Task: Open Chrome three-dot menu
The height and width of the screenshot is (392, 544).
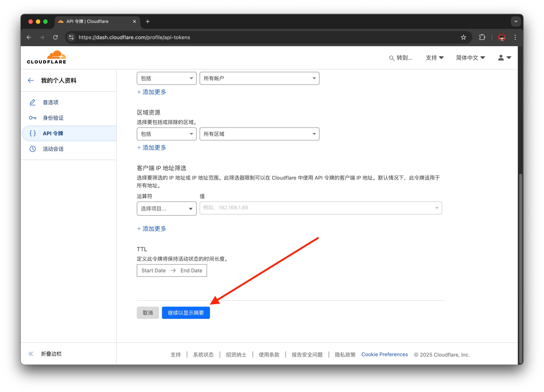Action: [x=515, y=38]
